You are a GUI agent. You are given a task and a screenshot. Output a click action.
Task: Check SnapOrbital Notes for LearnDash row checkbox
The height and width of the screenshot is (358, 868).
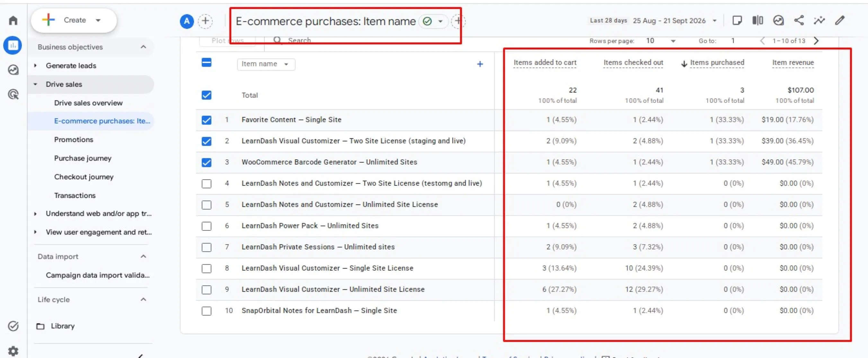(207, 311)
